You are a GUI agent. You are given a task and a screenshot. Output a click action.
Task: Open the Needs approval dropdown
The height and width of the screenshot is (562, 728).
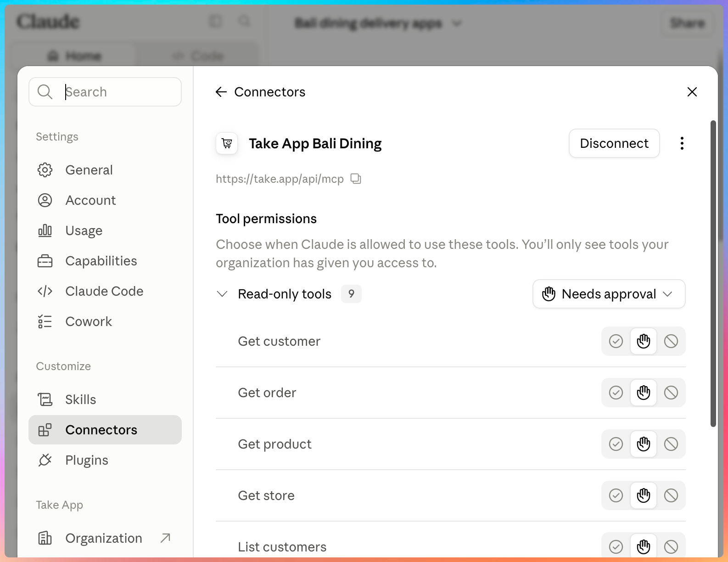click(609, 294)
